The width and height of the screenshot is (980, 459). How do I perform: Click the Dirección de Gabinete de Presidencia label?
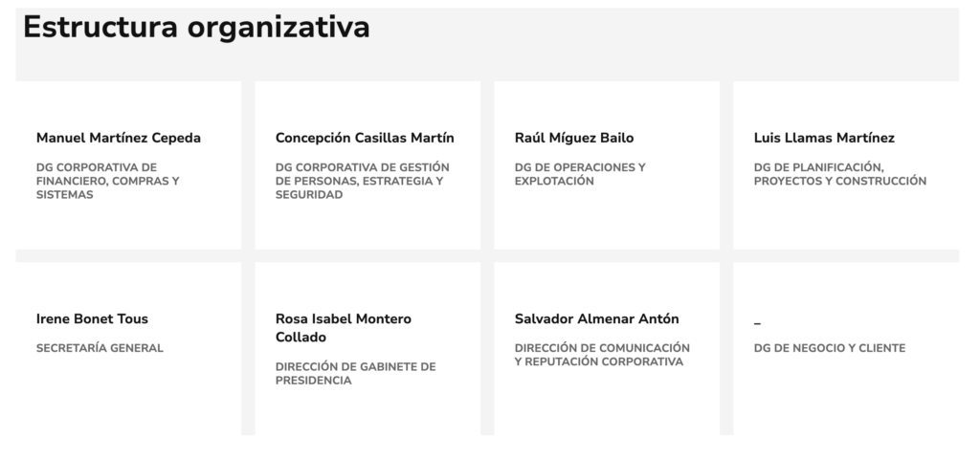tap(355, 374)
